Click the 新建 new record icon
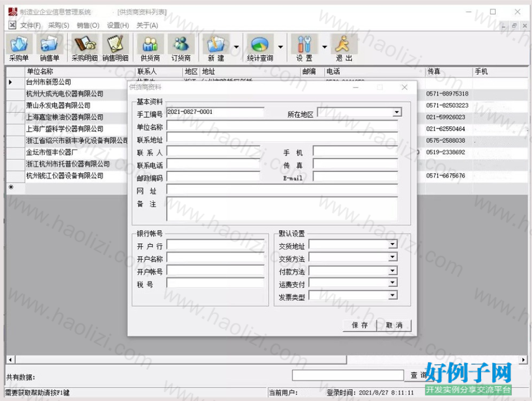This screenshot has height=401, width=532. (x=216, y=48)
